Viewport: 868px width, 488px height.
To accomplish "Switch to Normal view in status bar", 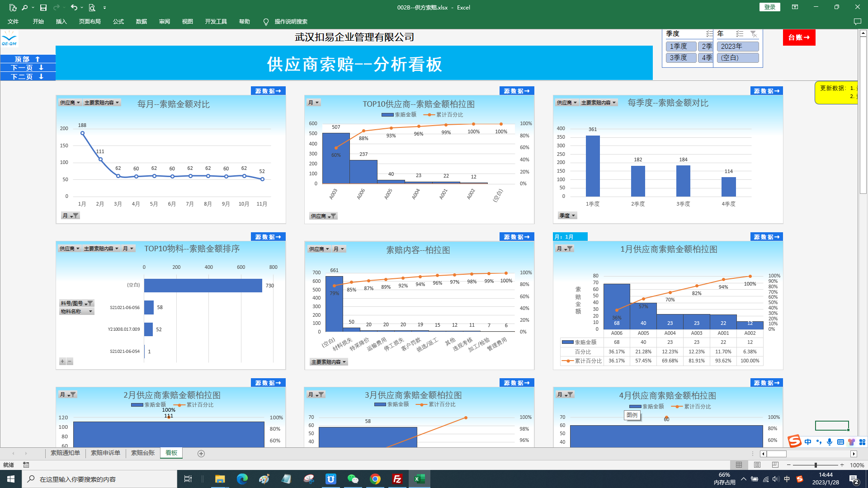I will point(739,465).
